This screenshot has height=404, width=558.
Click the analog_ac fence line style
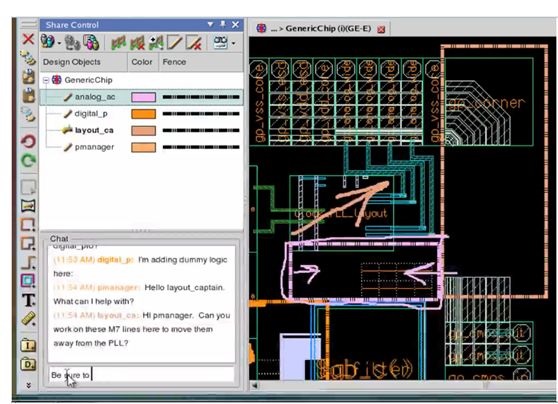coord(201,97)
